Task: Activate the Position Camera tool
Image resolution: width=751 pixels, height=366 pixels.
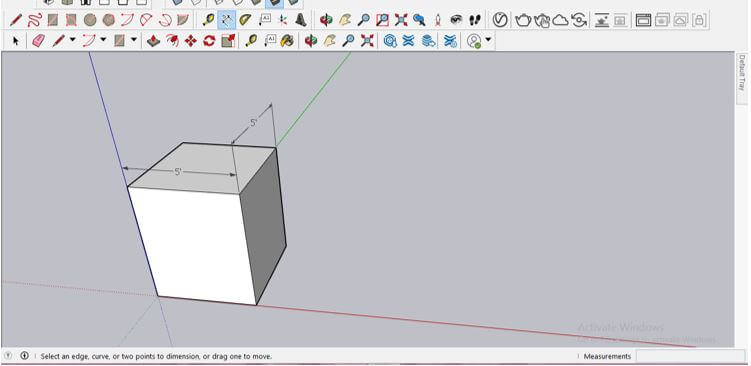Action: pyautogui.click(x=438, y=20)
